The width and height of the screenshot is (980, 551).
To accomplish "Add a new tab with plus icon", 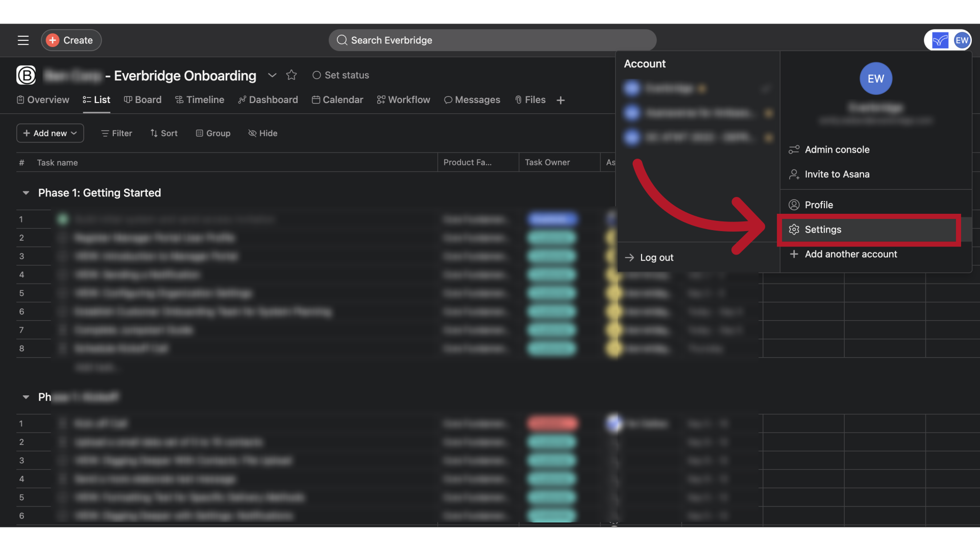I will (560, 101).
